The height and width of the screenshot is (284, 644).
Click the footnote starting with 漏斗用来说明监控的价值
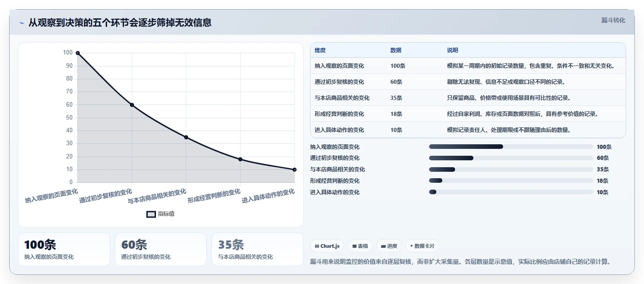460,262
